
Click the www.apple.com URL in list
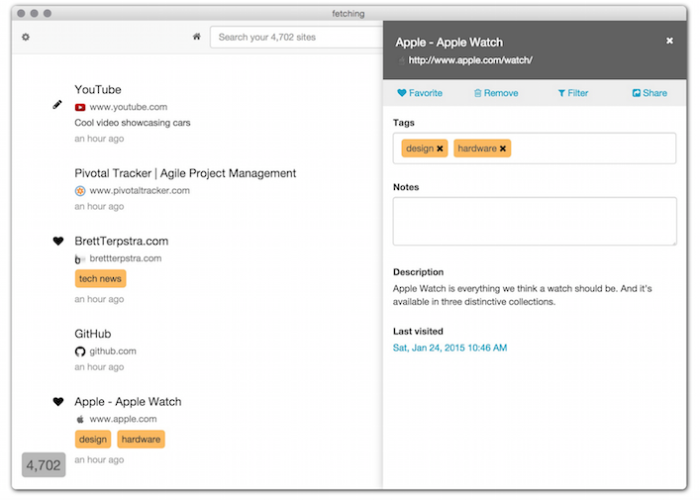pos(123,419)
